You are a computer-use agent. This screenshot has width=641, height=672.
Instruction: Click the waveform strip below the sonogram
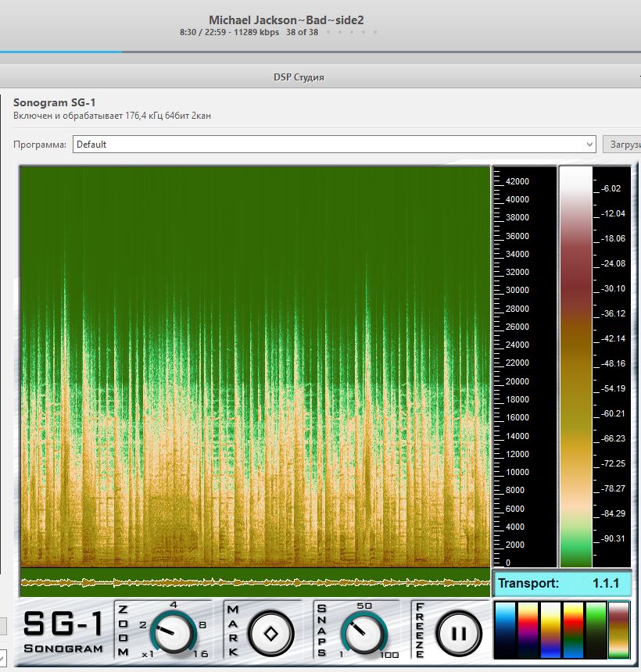(255, 582)
